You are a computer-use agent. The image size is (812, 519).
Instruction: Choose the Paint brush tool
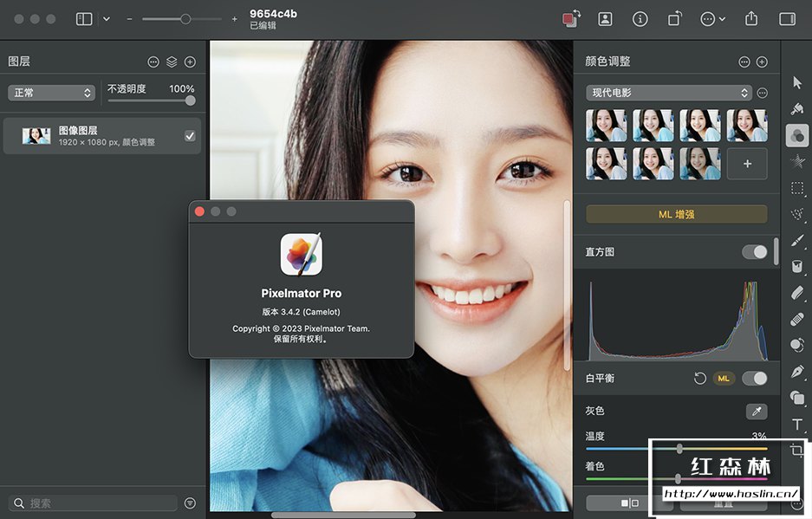point(797,240)
